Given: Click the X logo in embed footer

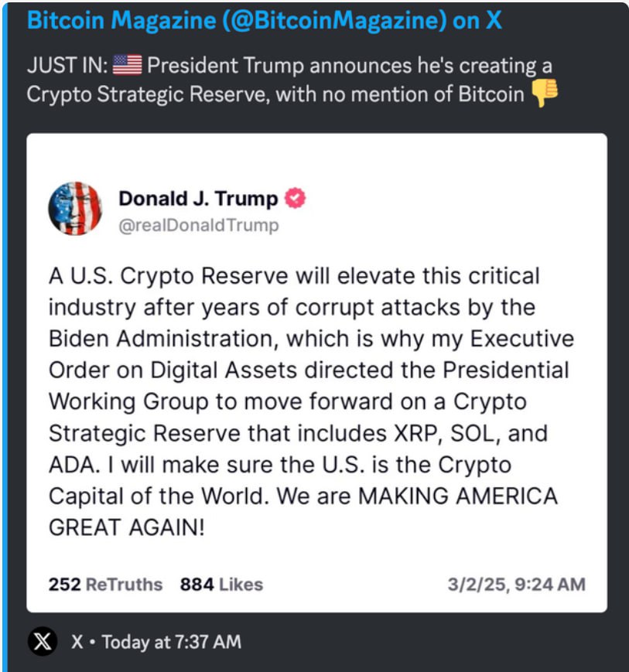Looking at the screenshot, I should 42,641.
